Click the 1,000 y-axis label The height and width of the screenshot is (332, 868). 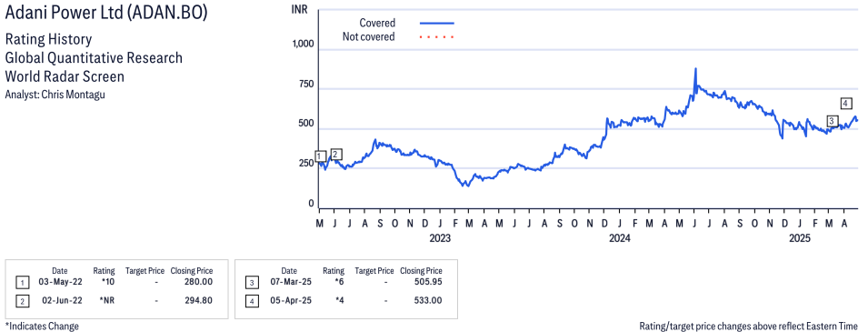tap(303, 45)
